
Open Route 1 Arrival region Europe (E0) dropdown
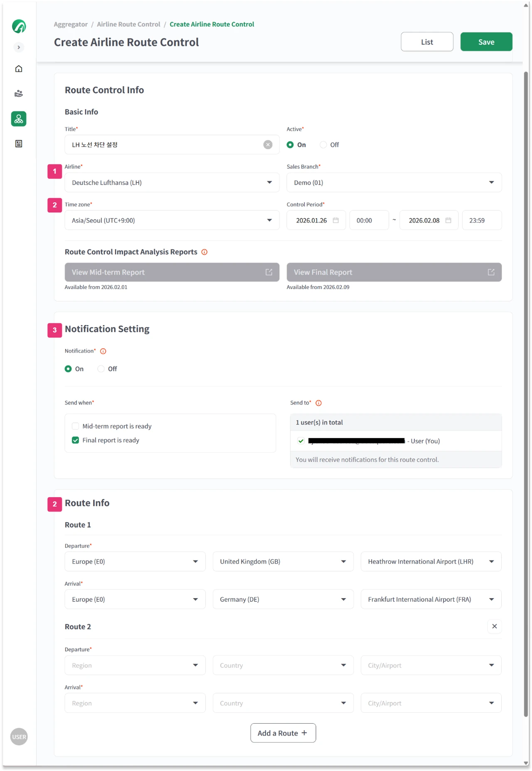tap(135, 599)
